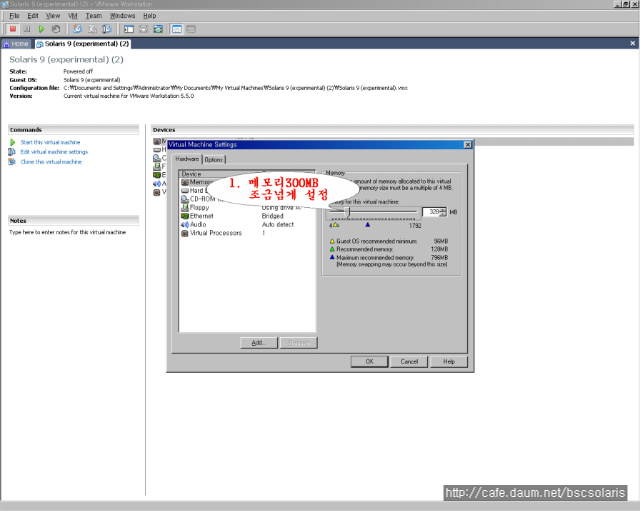Click the Powered off state text
Viewport: 640px width, 511px height.
tap(78, 71)
